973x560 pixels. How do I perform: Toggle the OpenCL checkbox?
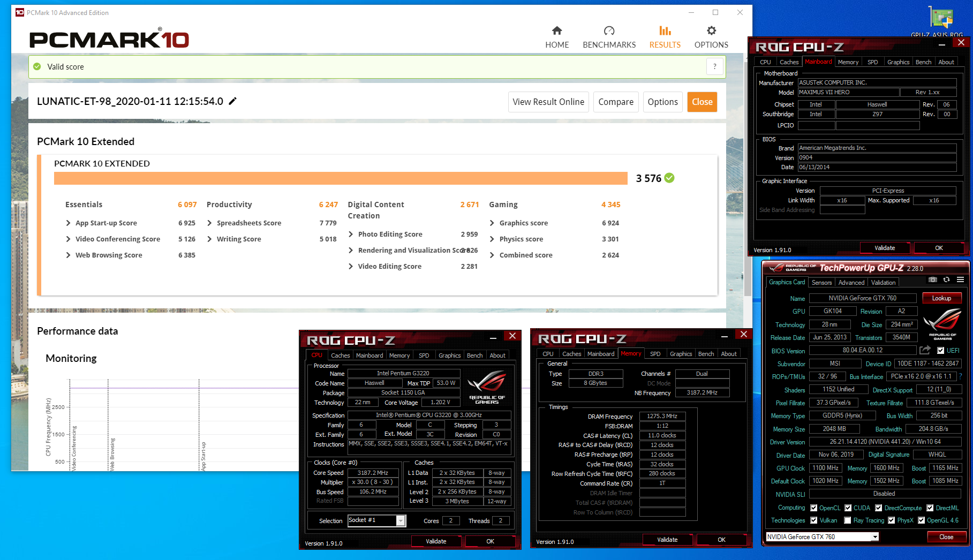tap(814, 508)
